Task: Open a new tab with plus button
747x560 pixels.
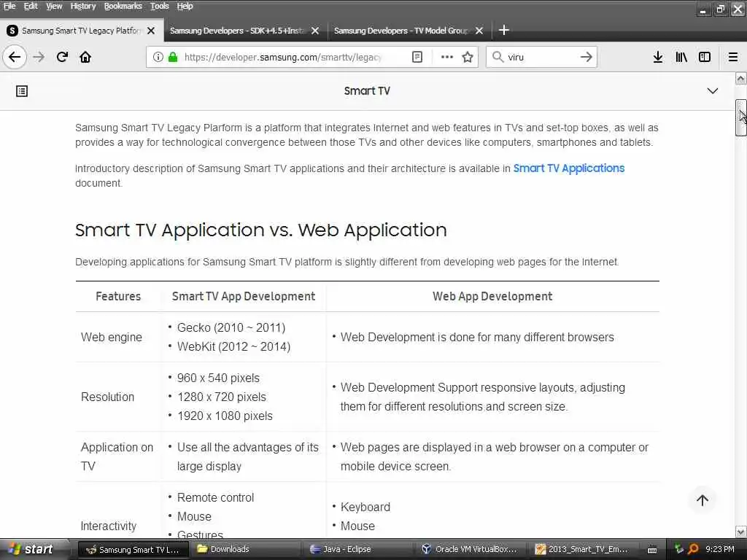Action: point(503,31)
